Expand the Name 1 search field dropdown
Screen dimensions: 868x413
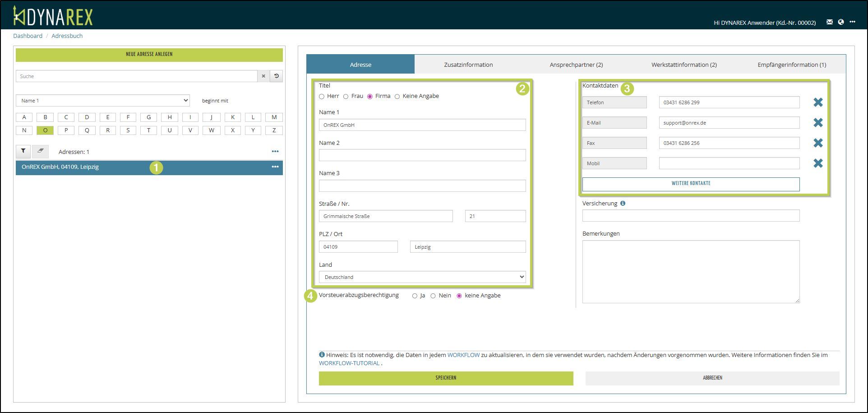103,101
